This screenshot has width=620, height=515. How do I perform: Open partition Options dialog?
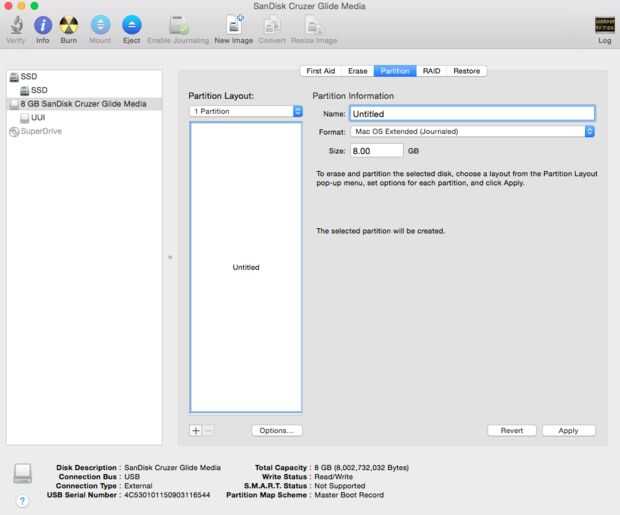tap(277, 430)
